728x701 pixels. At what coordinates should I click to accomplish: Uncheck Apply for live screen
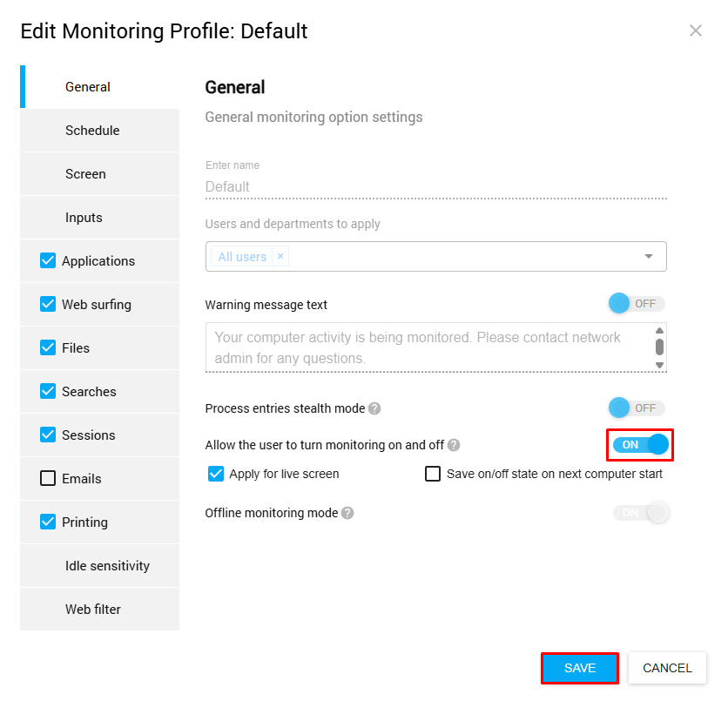(217, 474)
